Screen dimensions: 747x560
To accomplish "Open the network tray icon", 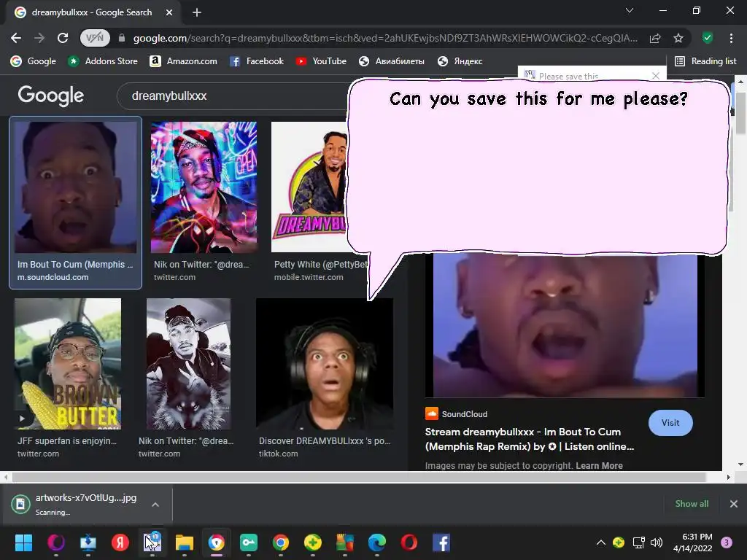I will pos(638,542).
